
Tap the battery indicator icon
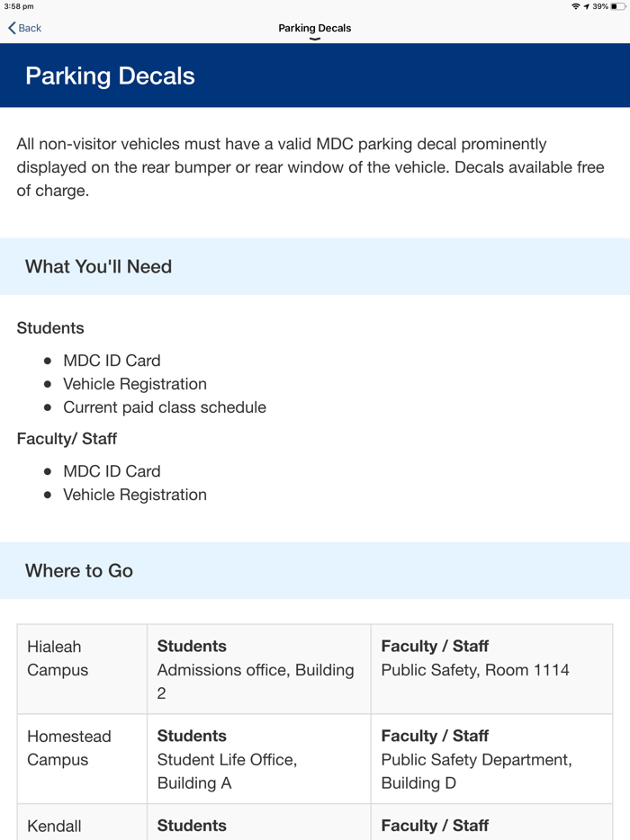tap(619, 7)
